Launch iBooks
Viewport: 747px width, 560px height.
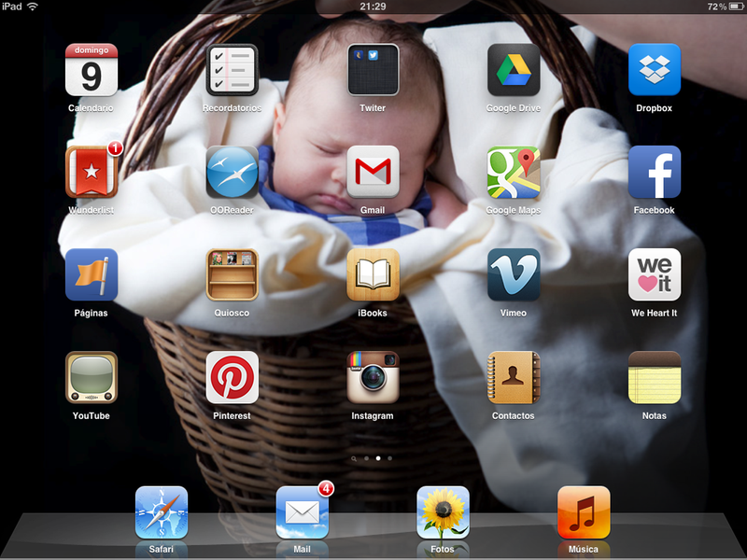[373, 274]
